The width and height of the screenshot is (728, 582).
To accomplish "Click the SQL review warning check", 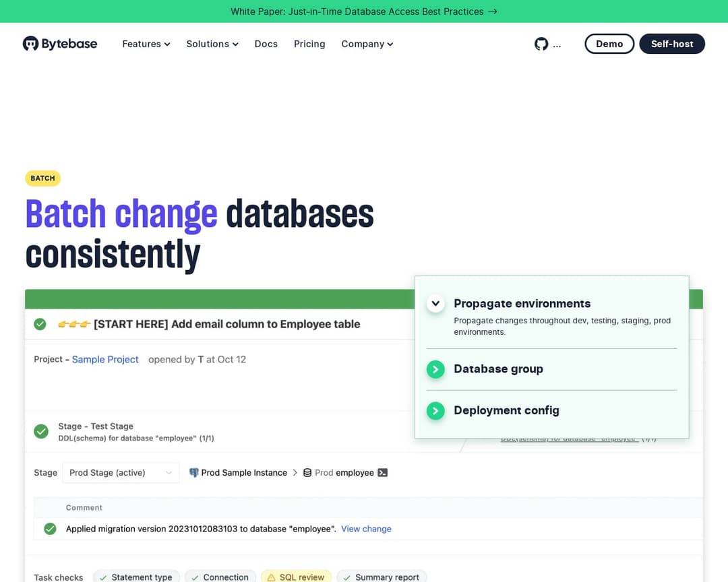I will coord(296,577).
